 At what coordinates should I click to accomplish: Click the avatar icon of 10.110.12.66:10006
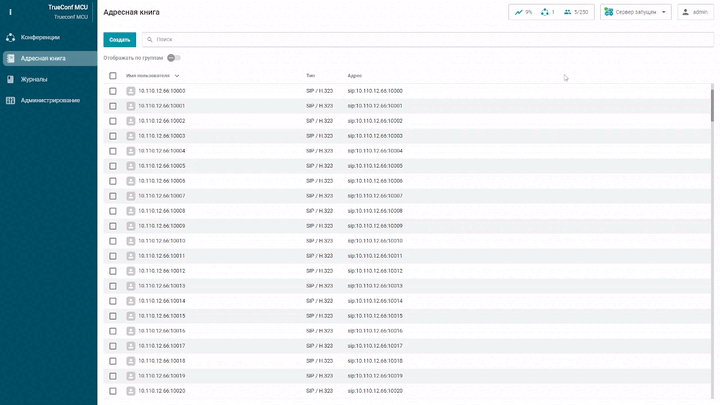(x=131, y=181)
